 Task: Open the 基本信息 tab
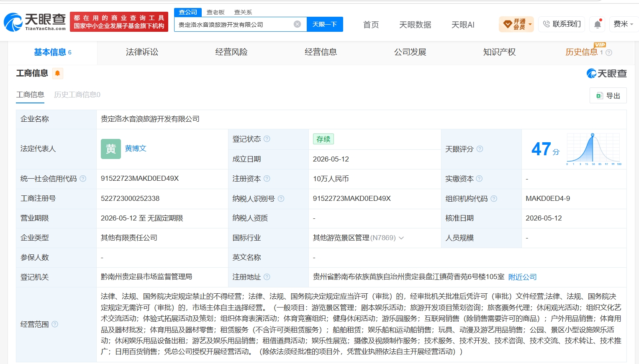(x=52, y=52)
